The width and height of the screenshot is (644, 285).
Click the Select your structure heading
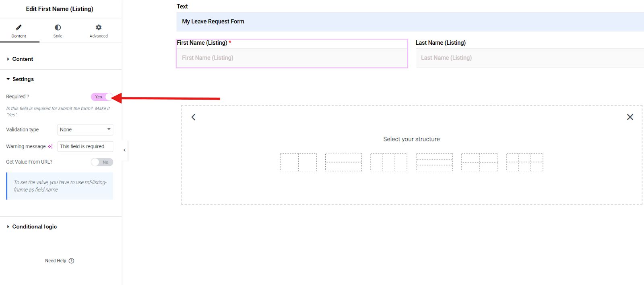(x=411, y=139)
